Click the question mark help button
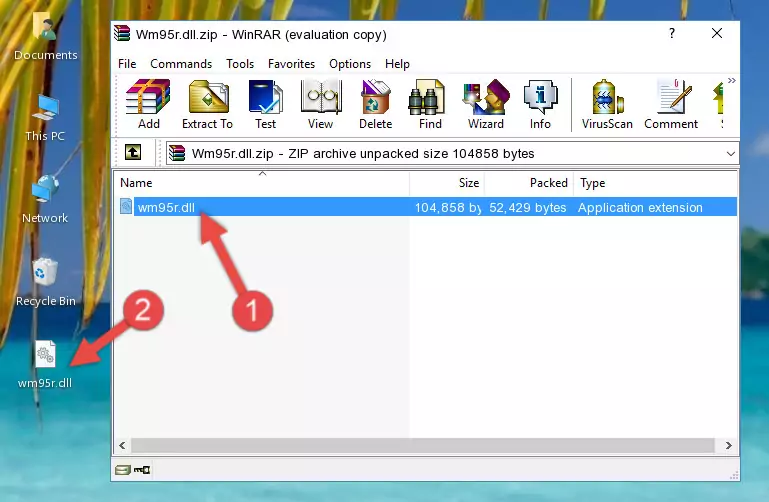Image resolution: width=769 pixels, height=502 pixels. (x=672, y=33)
